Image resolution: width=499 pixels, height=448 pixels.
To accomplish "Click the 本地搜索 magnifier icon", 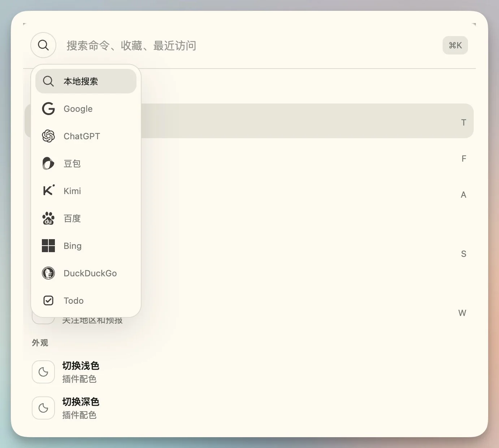I will (48, 81).
